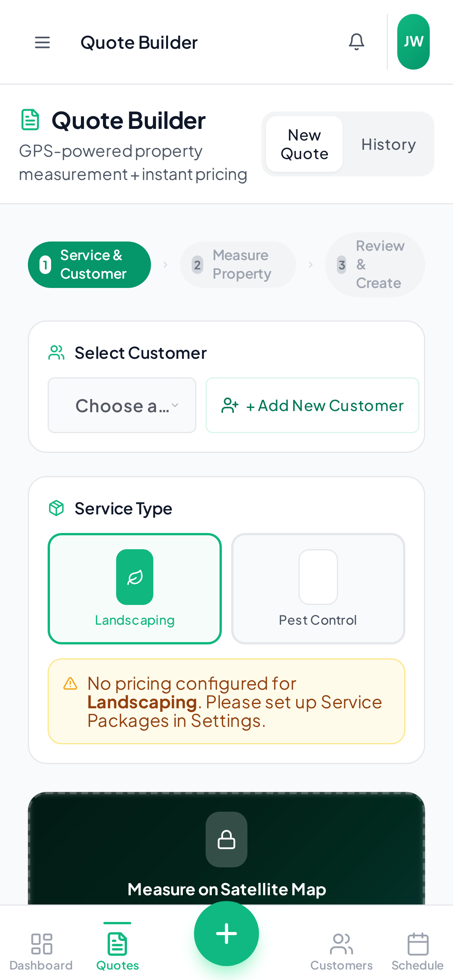Select the Landscaping service type
Screen dimensions: 453x980
[x=134, y=589]
